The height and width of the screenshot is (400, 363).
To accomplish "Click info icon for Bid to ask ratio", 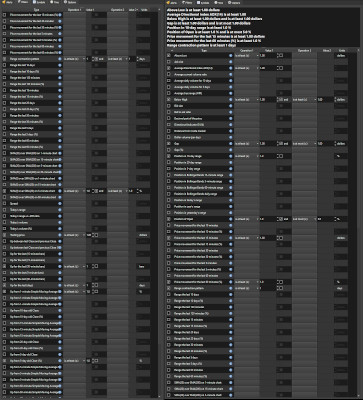I will 231,112.
